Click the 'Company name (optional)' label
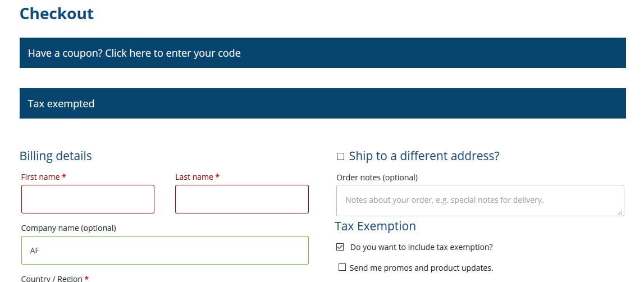Screen dimensions: 644x282 click(x=68, y=228)
